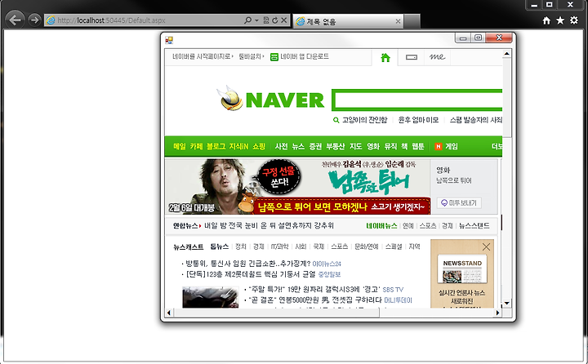Select the '톱뉴스' newscast tab
Screen dimensions: 588x364
pyautogui.click(x=220, y=246)
